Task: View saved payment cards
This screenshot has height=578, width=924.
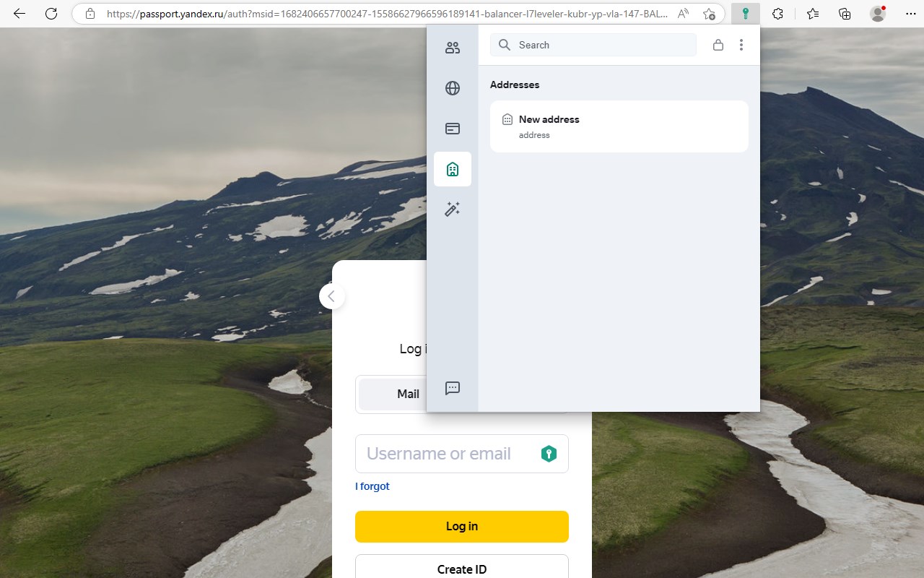Action: tap(453, 128)
